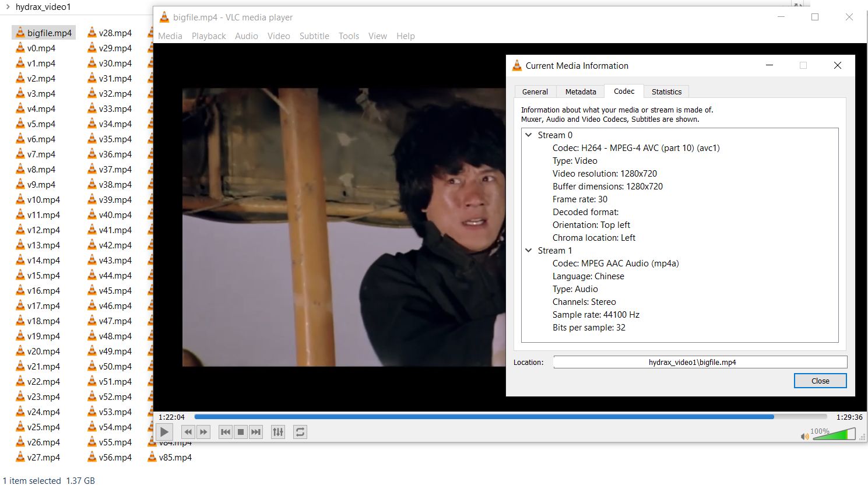Select the Codec tab
This screenshot has height=492, width=868.
pyautogui.click(x=624, y=91)
